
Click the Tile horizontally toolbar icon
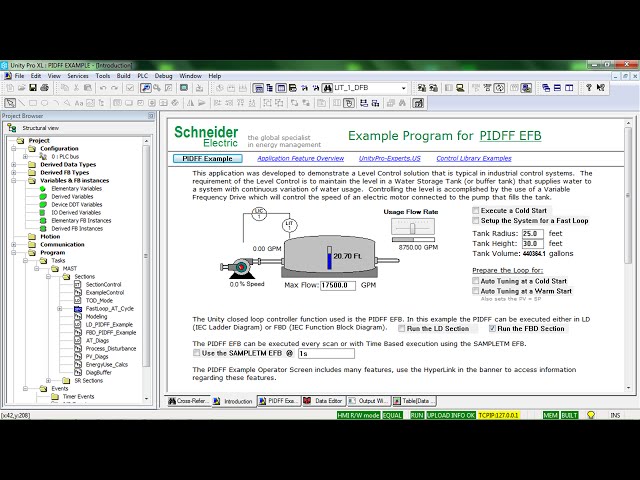coord(557,88)
